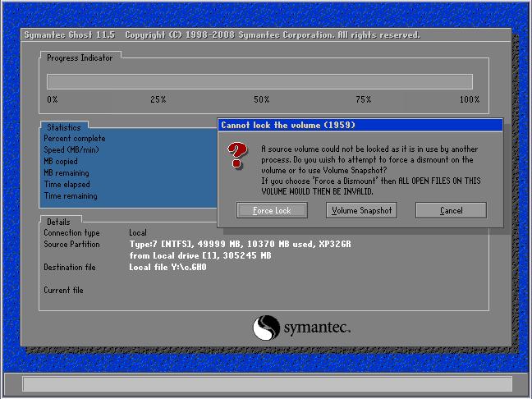Click the red question mark icon
Screen dimensions: 532x399
237,156
